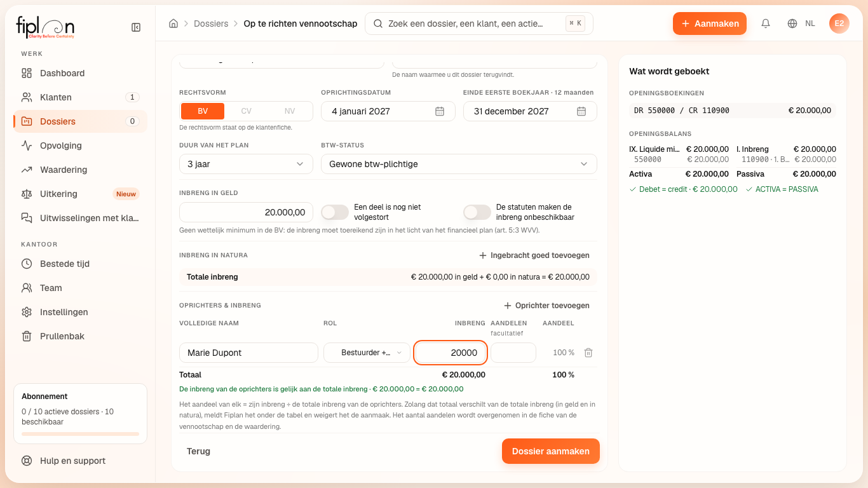The width and height of the screenshot is (868, 488).
Task: Click the NL language label
Action: click(810, 24)
